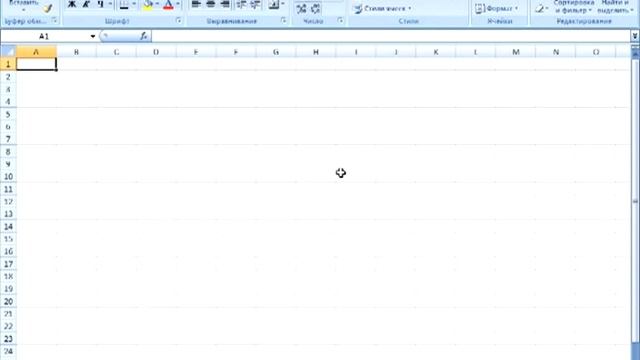Select row 14 header

click(8, 226)
